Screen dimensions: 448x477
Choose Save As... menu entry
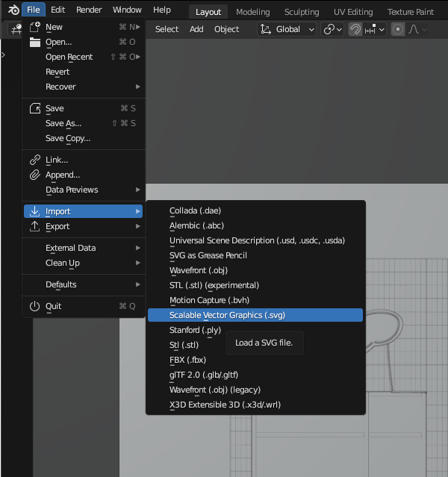[x=83, y=123]
